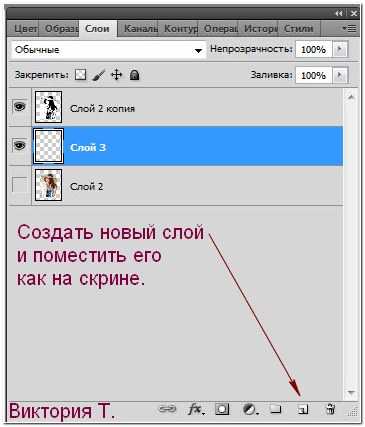Click the link layers icon

coord(167,409)
